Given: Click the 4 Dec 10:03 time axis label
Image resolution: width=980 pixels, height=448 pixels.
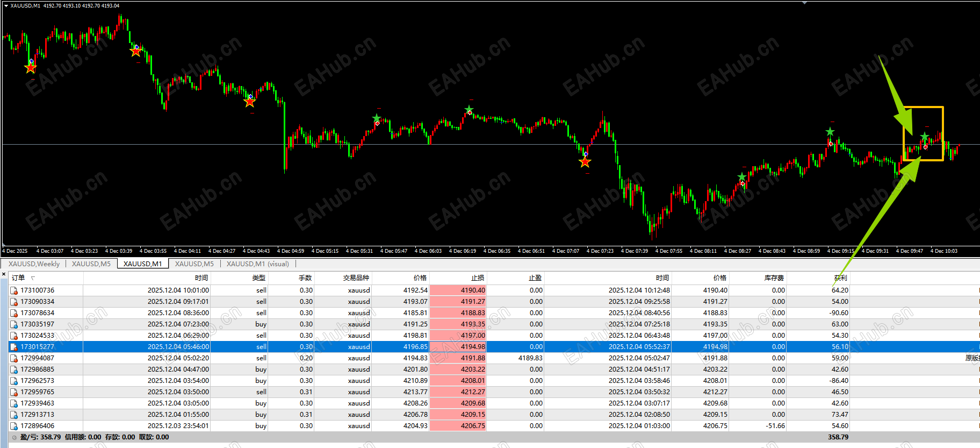Looking at the screenshot, I should click(944, 251).
